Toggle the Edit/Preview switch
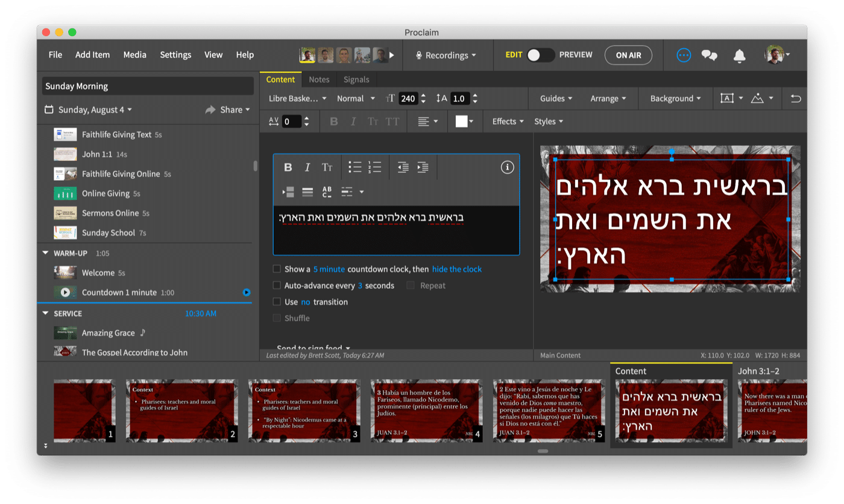Viewport: 844px width, 504px height. click(541, 55)
